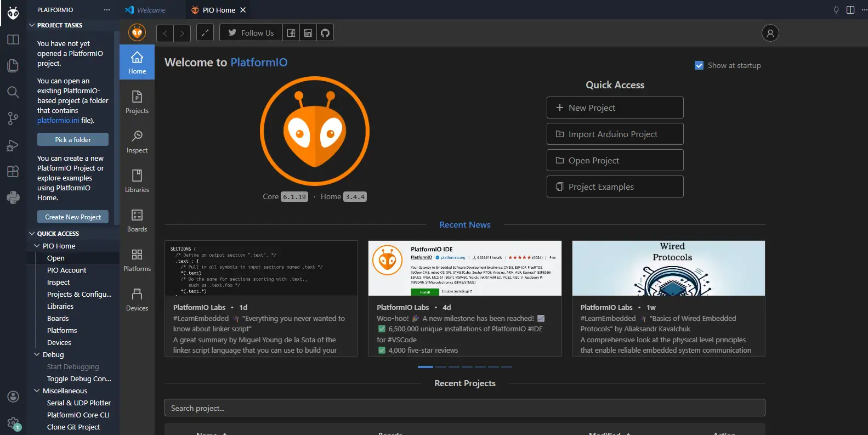
Task: Click the orange PIO logo in Home toolbar
Action: [137, 33]
